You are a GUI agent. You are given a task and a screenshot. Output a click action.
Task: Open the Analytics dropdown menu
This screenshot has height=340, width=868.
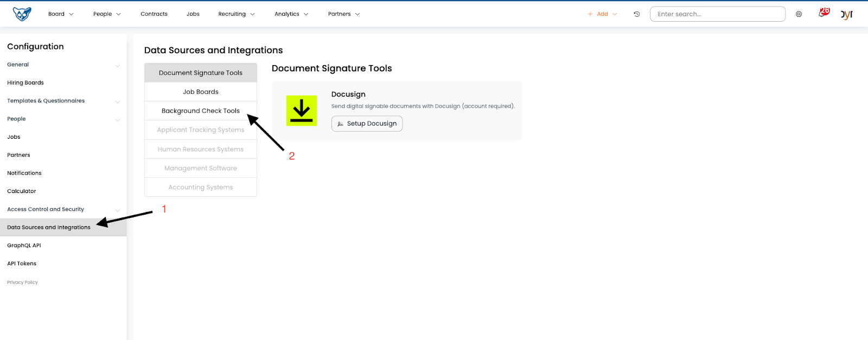(291, 14)
